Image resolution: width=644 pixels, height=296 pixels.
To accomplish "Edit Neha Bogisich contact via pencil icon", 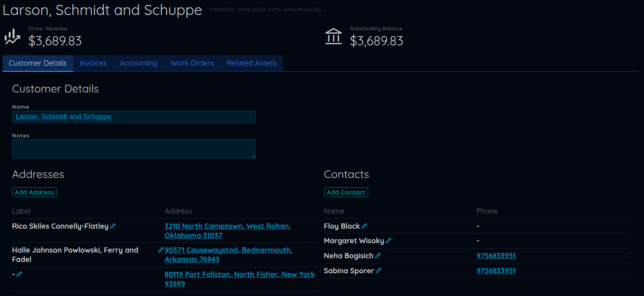I will coord(378,255).
